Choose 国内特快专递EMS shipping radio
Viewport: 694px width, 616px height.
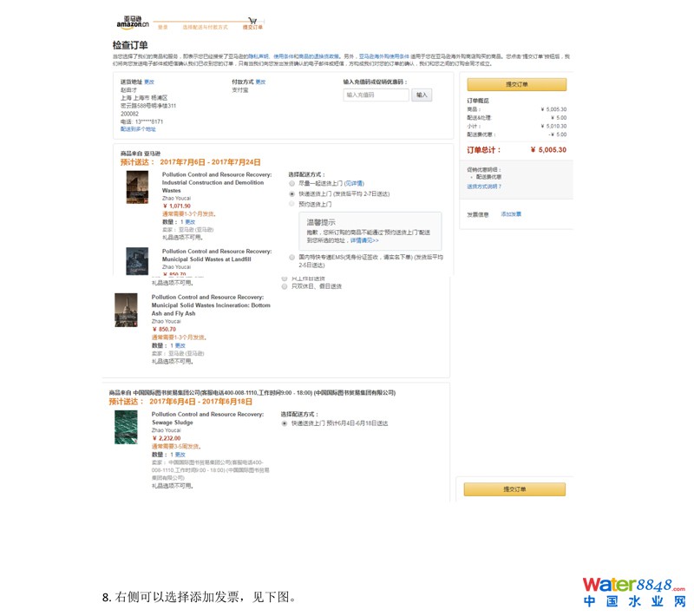point(292,257)
